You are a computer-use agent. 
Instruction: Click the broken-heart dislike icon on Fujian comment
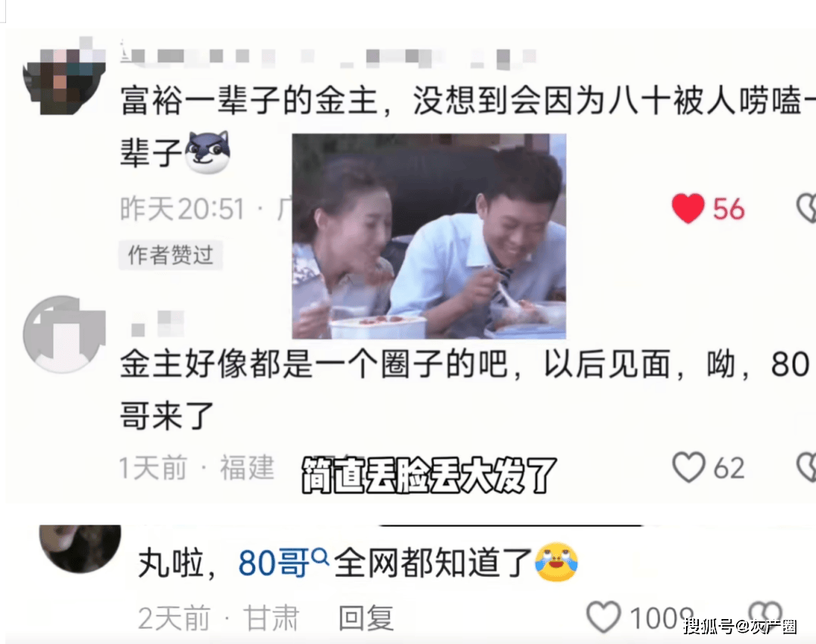807,466
